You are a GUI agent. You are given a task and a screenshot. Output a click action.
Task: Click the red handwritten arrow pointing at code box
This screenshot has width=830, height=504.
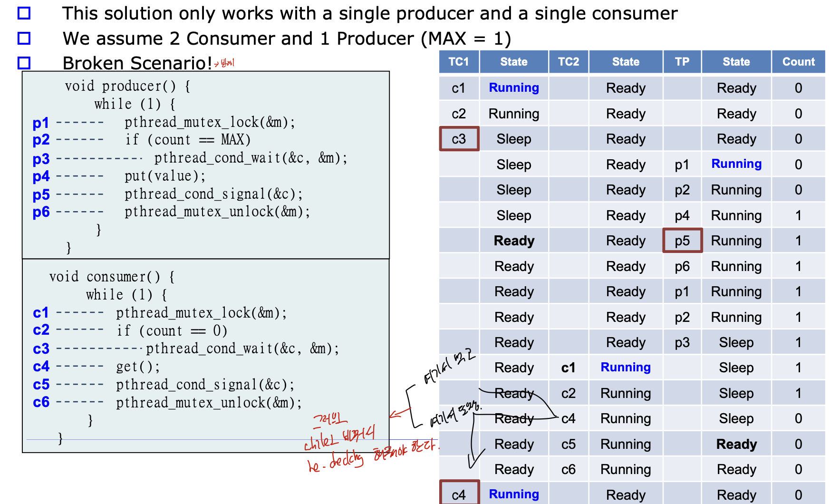pyautogui.click(x=400, y=413)
